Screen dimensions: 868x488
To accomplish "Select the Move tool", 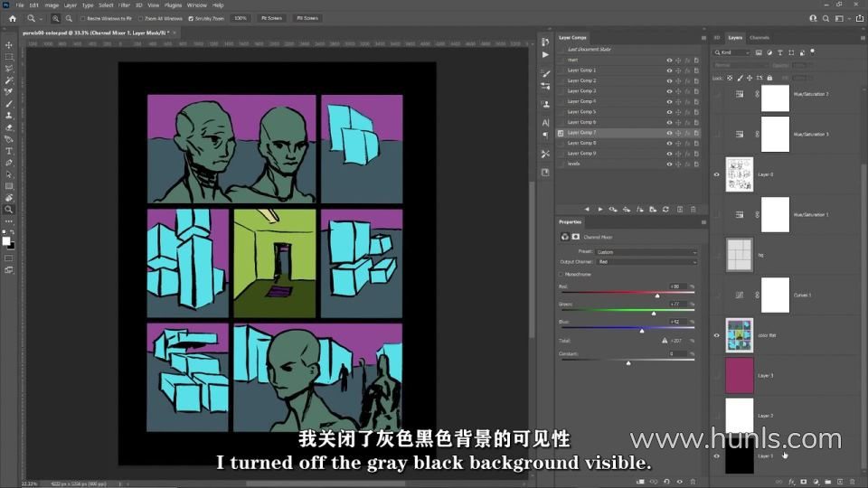I will (9, 45).
